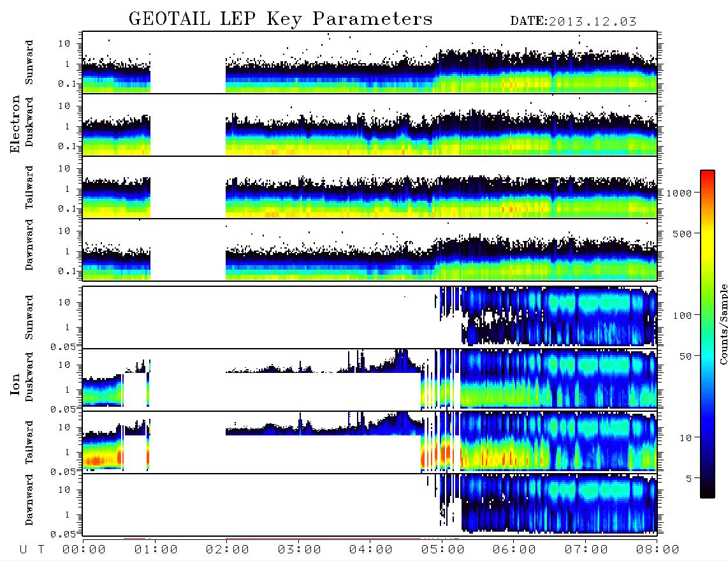Click the Electron "Sunward" panel label
Image resolution: width=728 pixels, height=561 pixels.
pyautogui.click(x=29, y=62)
